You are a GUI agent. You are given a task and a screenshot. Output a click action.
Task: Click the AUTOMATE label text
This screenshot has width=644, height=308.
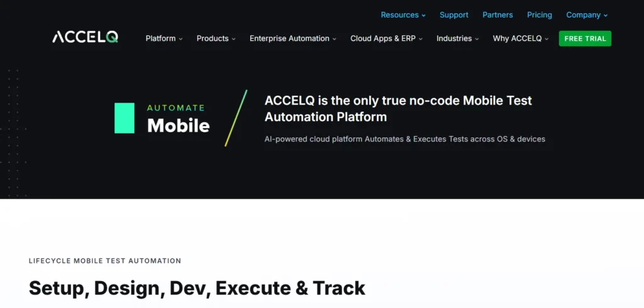176,108
